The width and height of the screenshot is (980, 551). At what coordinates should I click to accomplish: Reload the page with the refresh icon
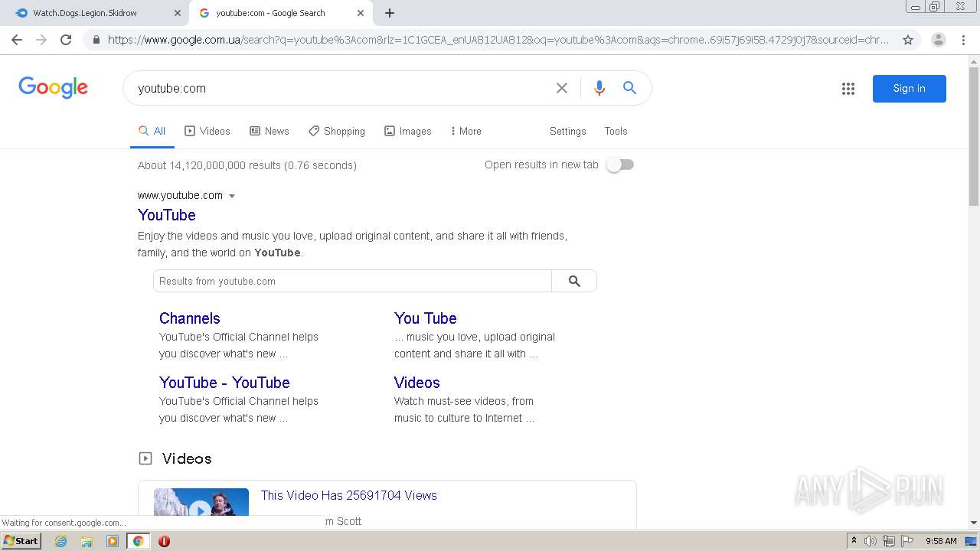coord(66,40)
